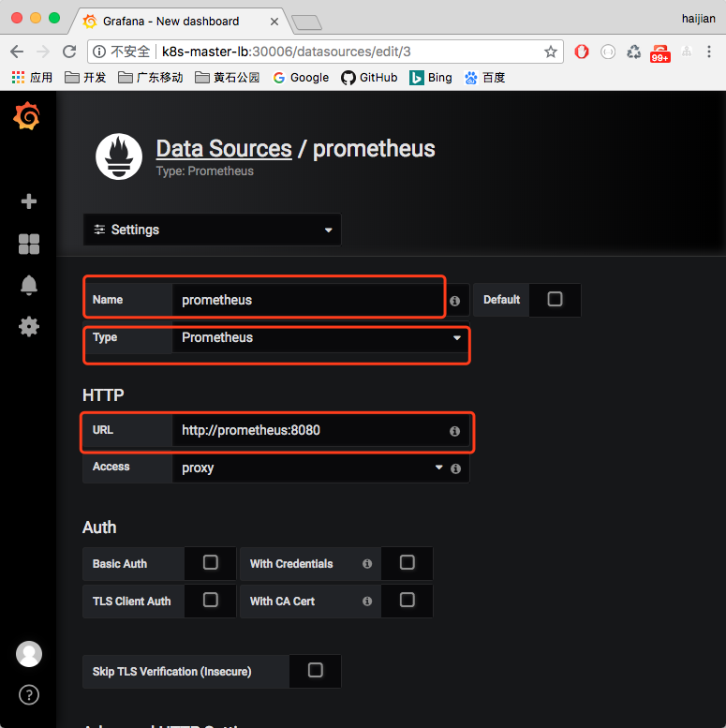Click the Prometheus torch logo
Image resolution: width=726 pixels, height=728 pixels.
119,156
